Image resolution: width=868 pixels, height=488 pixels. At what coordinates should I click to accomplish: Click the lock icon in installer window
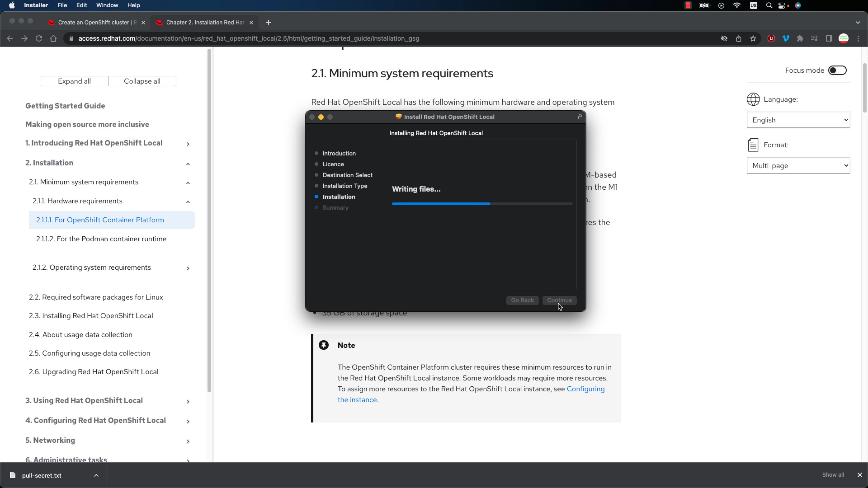point(580,117)
